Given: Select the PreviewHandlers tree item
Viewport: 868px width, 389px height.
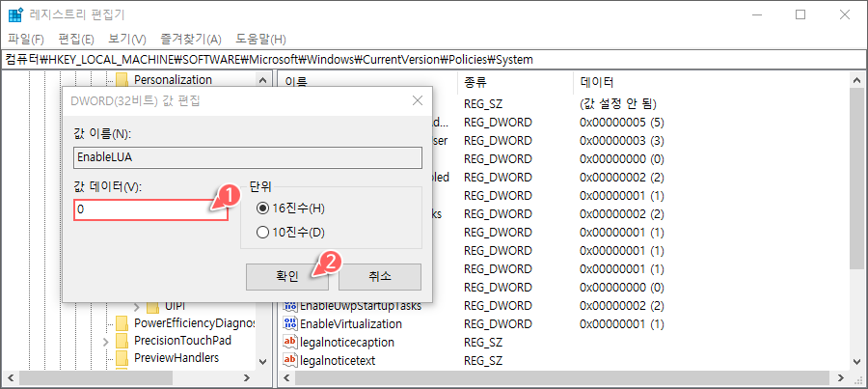Looking at the screenshot, I should point(176,357).
